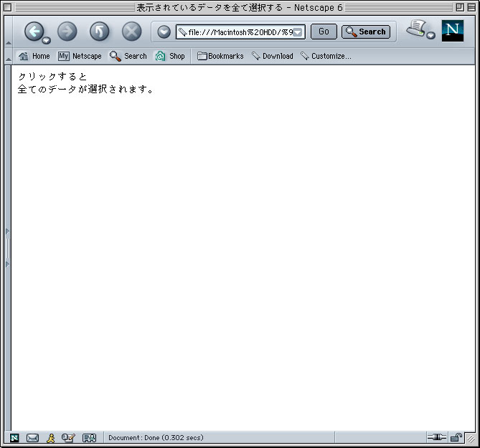480x448 pixels.
Task: Open Mail envelope icon in status bar
Action: coord(32,438)
